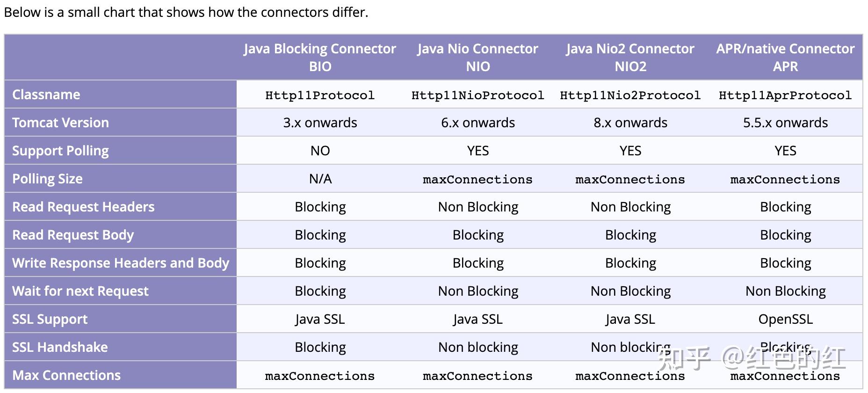Select the APR/native Connector APR header
Image resolution: width=868 pixels, height=393 pixels.
pyautogui.click(x=785, y=58)
